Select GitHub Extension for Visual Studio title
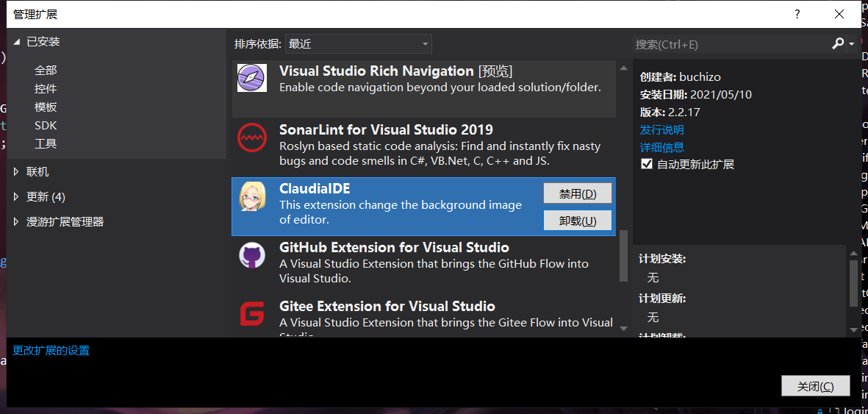The width and height of the screenshot is (868, 414). point(394,246)
